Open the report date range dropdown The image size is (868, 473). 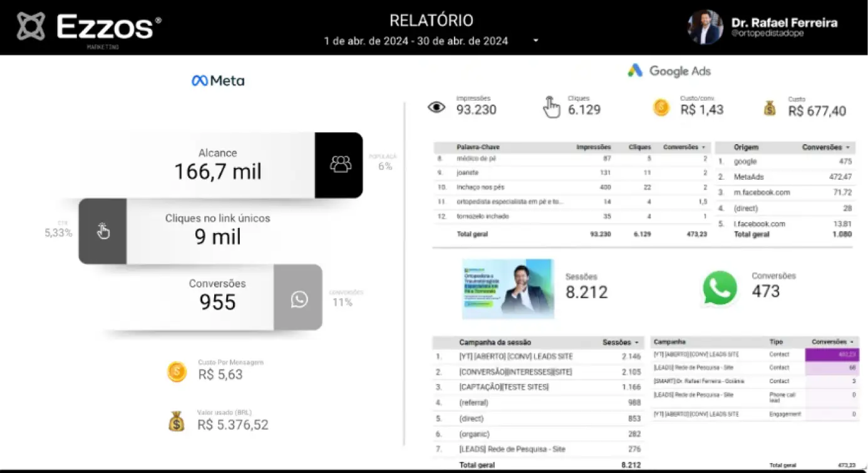[535, 41]
